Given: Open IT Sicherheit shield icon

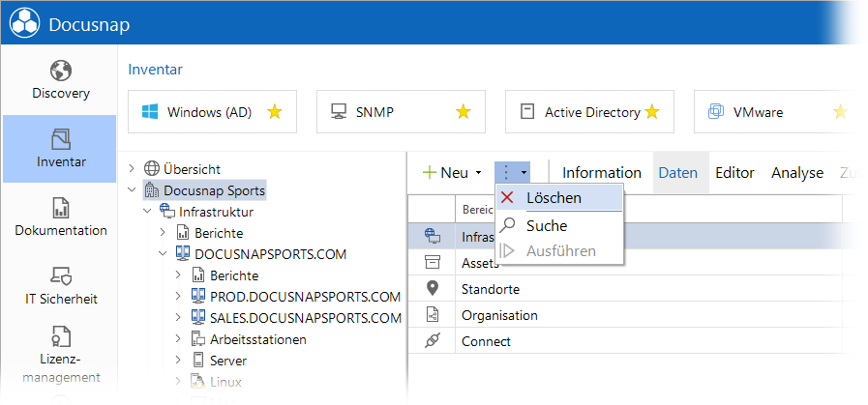Looking at the screenshot, I should [60, 275].
